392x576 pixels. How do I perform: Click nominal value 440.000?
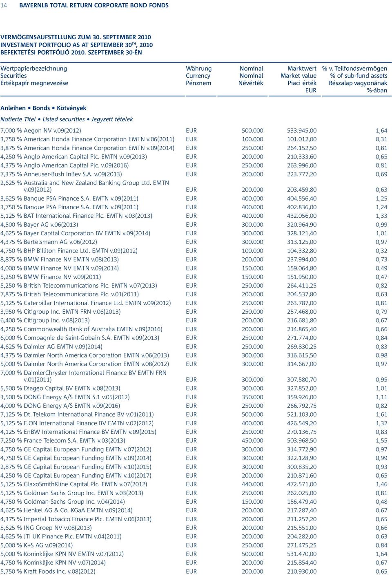(x=252, y=484)
